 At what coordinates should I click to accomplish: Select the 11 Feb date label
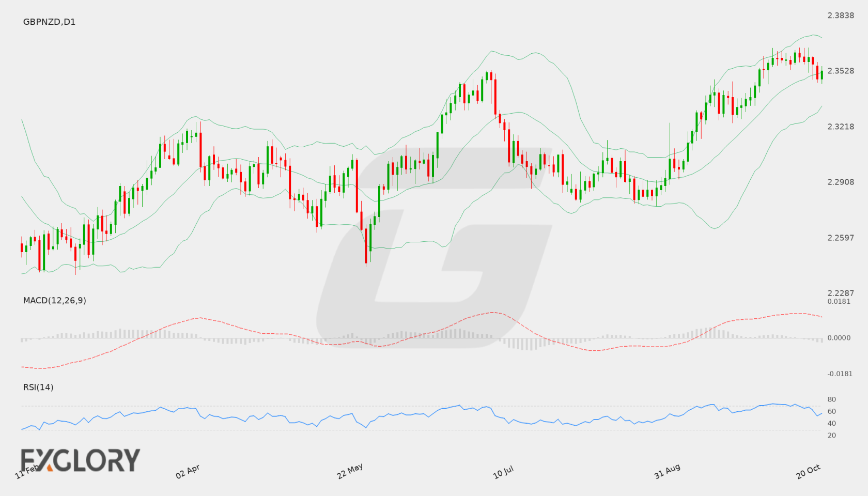[x=27, y=471]
